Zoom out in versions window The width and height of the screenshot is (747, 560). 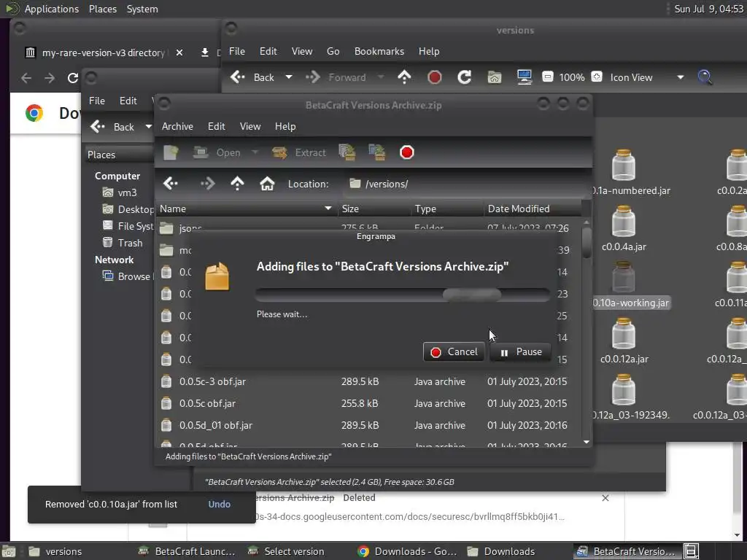click(548, 77)
